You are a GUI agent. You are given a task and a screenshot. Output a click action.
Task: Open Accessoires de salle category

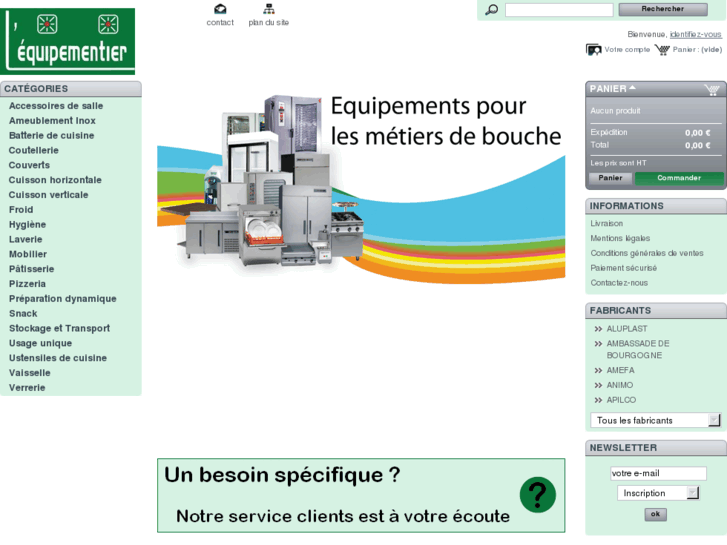pos(56,106)
